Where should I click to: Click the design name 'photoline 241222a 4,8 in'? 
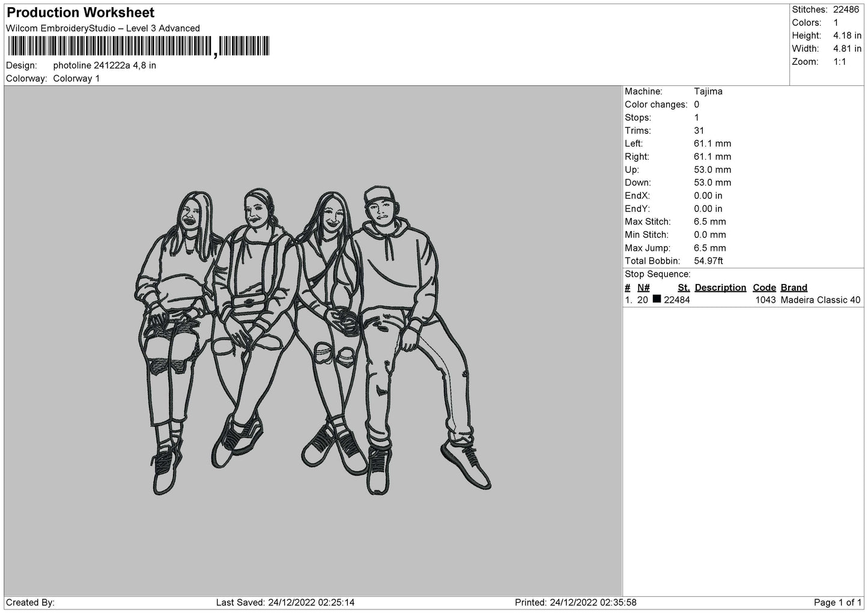[x=105, y=65]
